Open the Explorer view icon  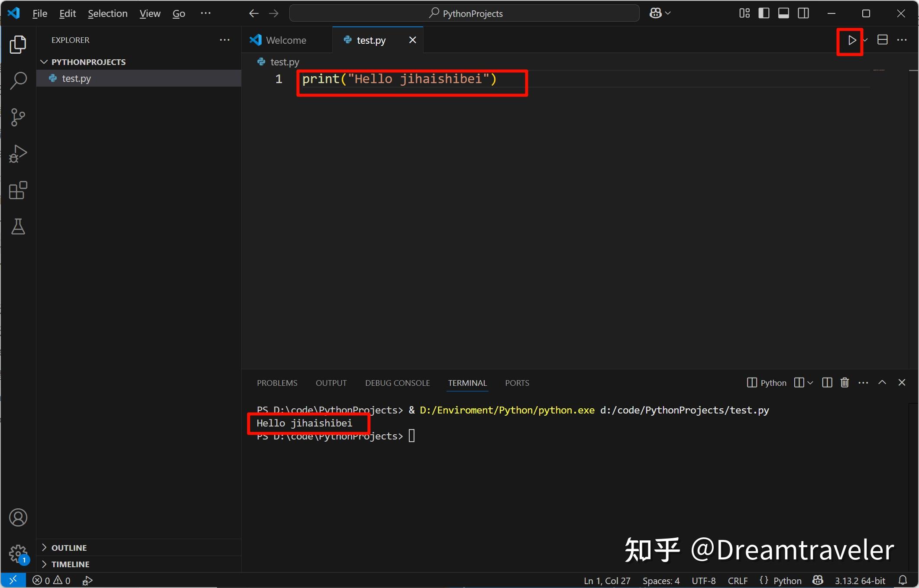[18, 45]
